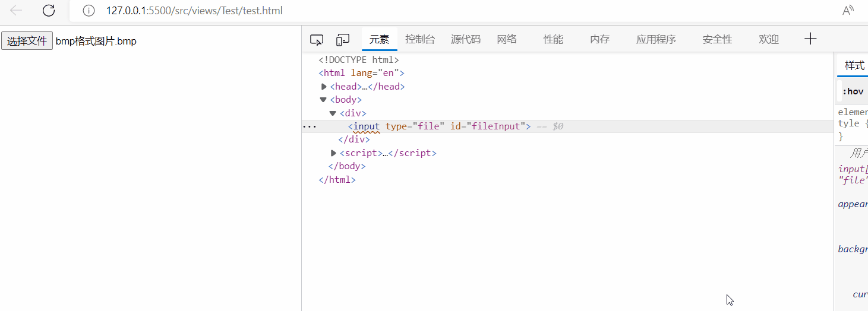
Task: Expand the head element node
Action: click(x=324, y=87)
